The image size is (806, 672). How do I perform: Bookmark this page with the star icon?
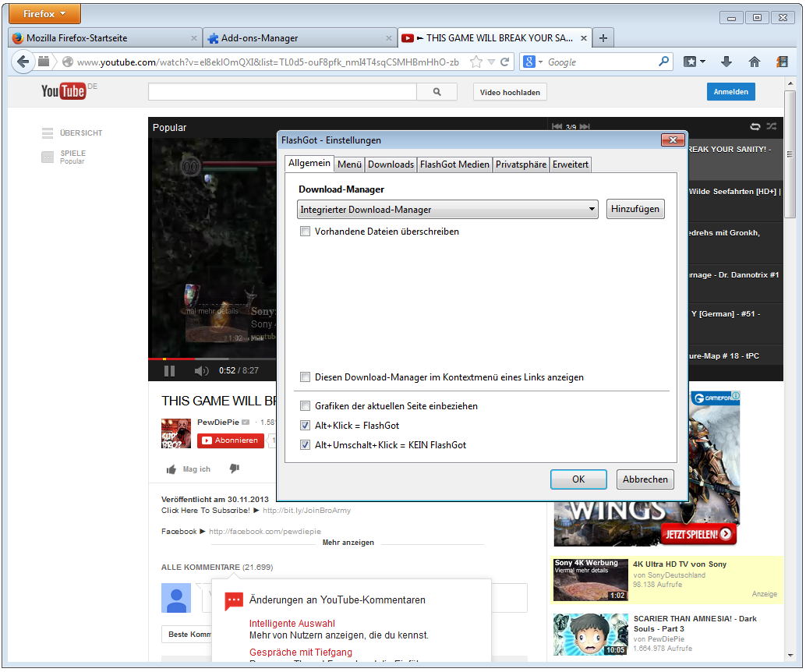coord(476,62)
